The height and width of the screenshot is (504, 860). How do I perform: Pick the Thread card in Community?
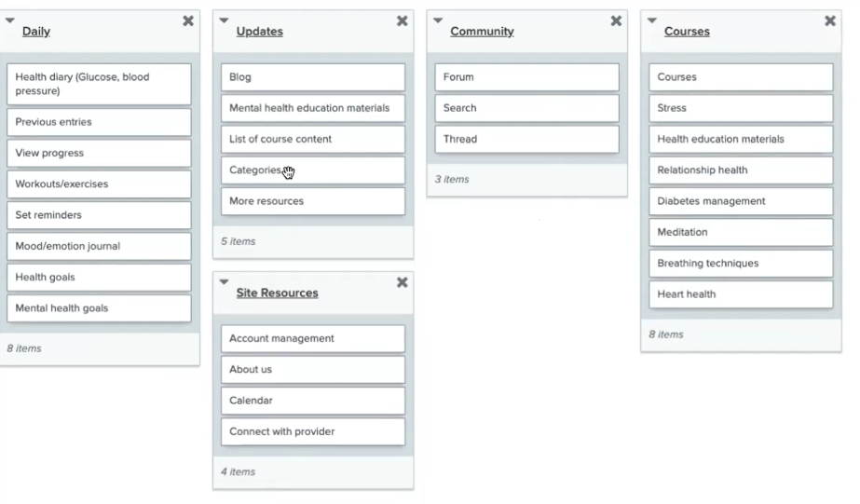click(x=527, y=140)
